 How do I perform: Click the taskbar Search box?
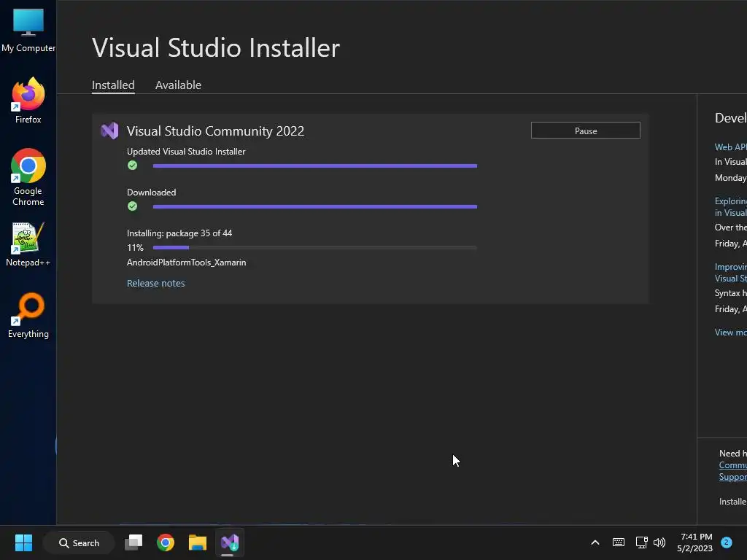79,542
